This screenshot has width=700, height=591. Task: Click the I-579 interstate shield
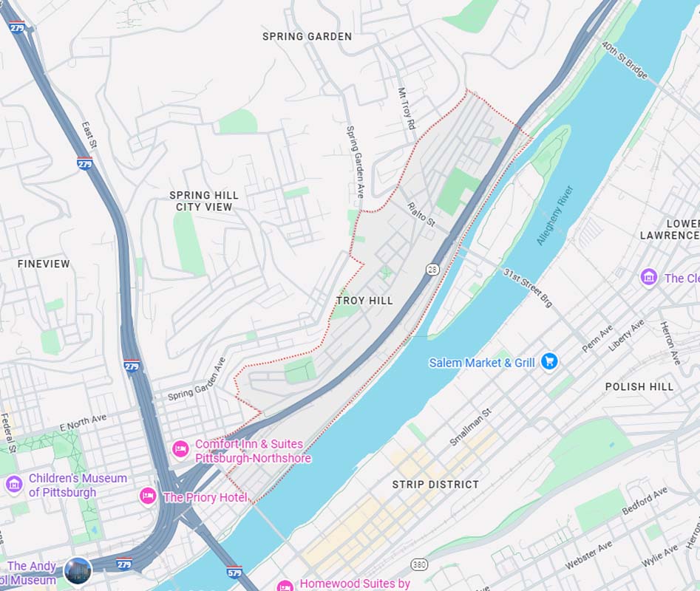(234, 573)
